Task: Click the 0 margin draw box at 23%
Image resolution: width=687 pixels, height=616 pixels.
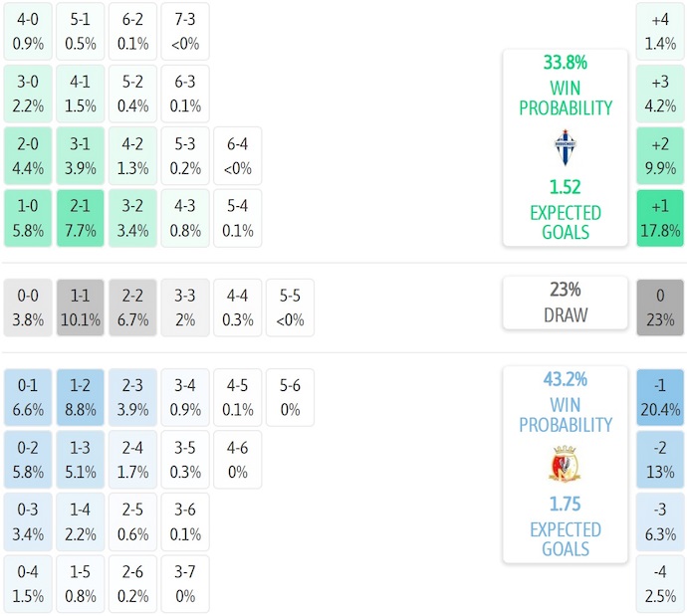Action: pyautogui.click(x=660, y=308)
